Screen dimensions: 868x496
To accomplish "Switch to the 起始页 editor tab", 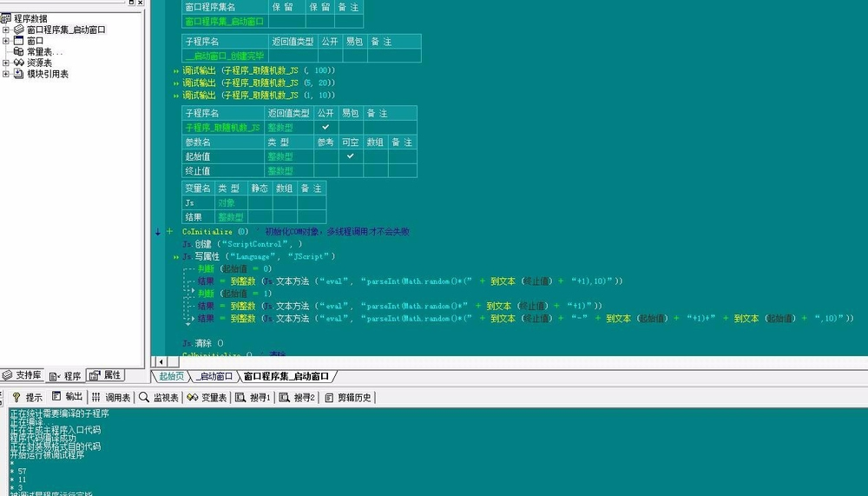I will (172, 376).
